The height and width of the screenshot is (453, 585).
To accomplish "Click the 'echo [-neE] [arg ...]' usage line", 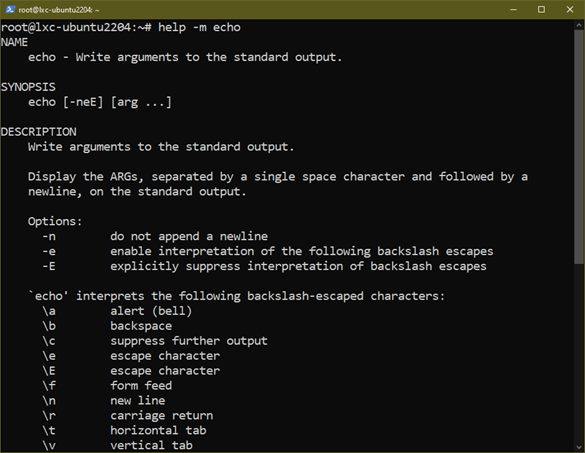I will (100, 102).
